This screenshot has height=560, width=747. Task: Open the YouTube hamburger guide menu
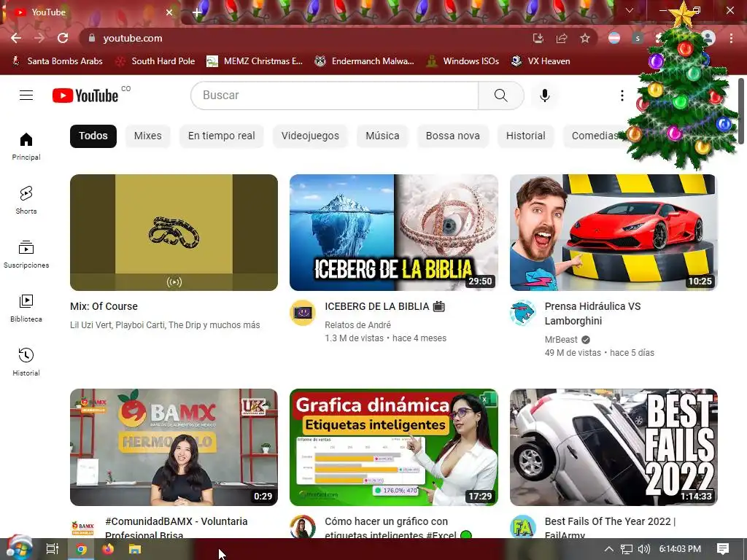coord(26,96)
